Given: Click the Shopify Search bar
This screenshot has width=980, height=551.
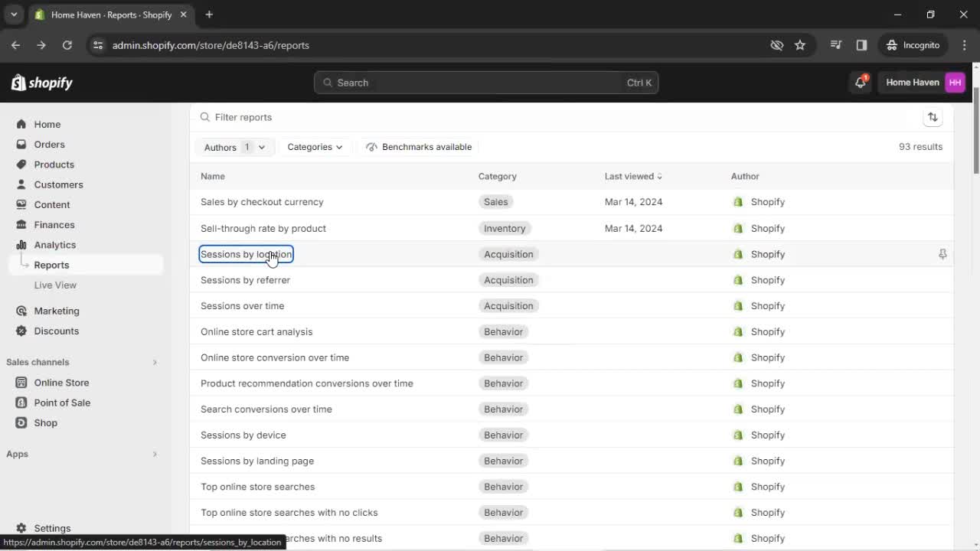Looking at the screenshot, I should click(486, 83).
